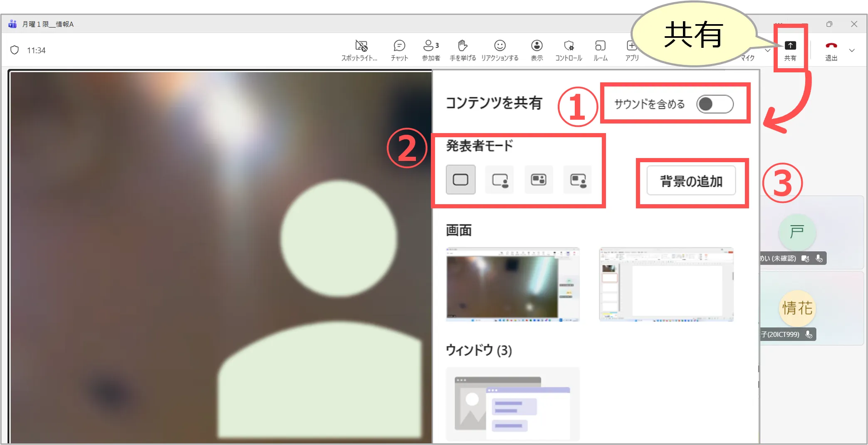Viewport: 868px width, 445px height.
Task: Open the controls (コントロール) icon
Action: coord(569,50)
